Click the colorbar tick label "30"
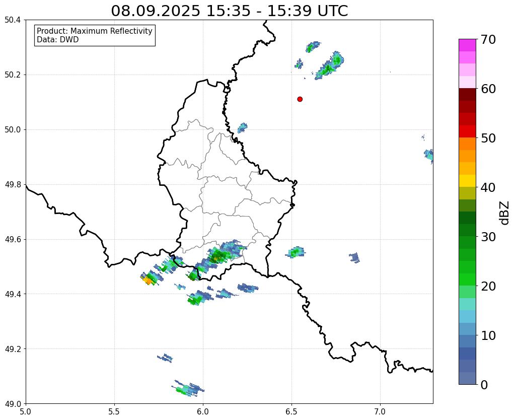The height and width of the screenshot is (420, 515). 488,237
